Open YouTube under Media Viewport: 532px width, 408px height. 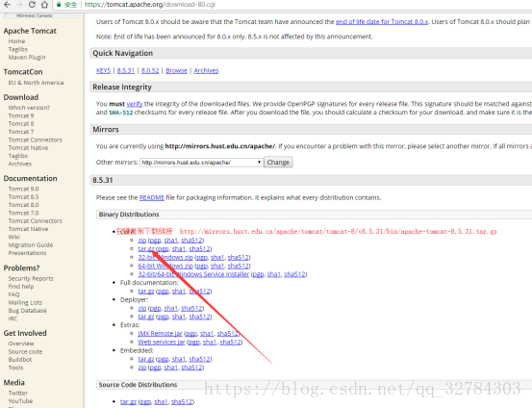point(21,401)
